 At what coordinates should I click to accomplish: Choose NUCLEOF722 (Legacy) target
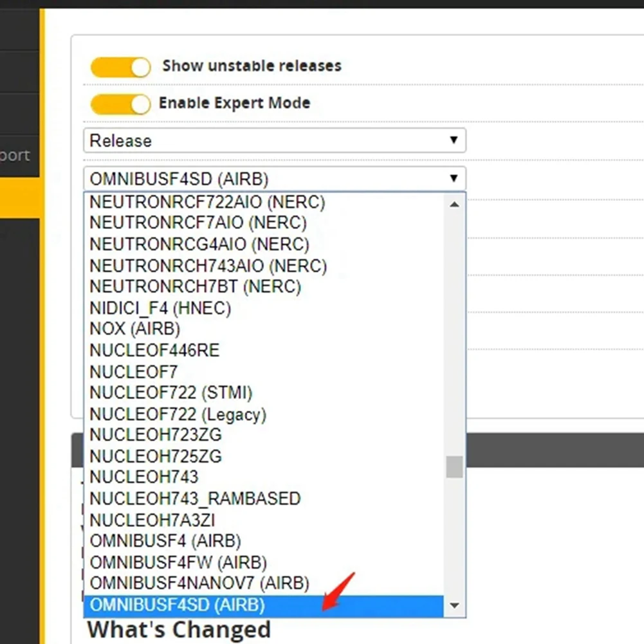pyautogui.click(x=263, y=414)
